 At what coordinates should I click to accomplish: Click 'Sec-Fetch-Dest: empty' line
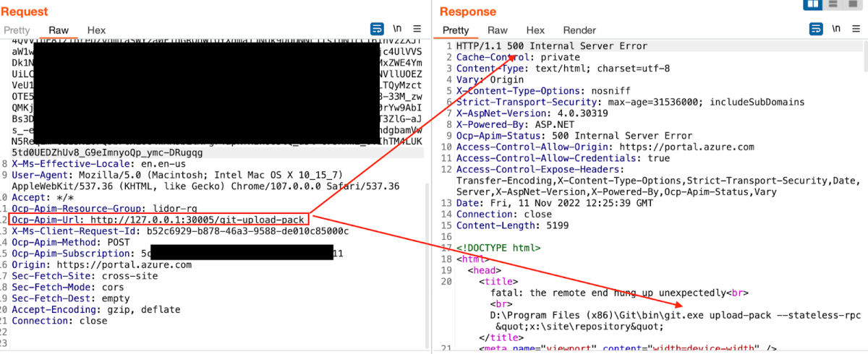click(72, 299)
